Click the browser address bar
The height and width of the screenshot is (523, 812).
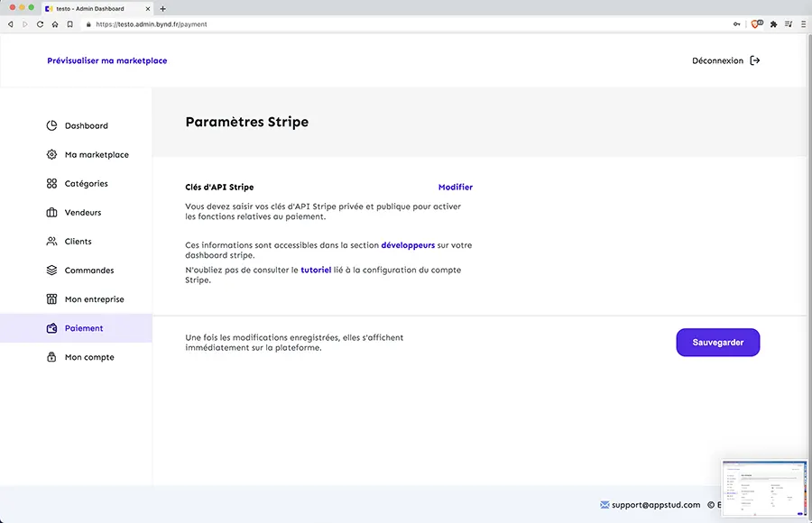pos(404,24)
